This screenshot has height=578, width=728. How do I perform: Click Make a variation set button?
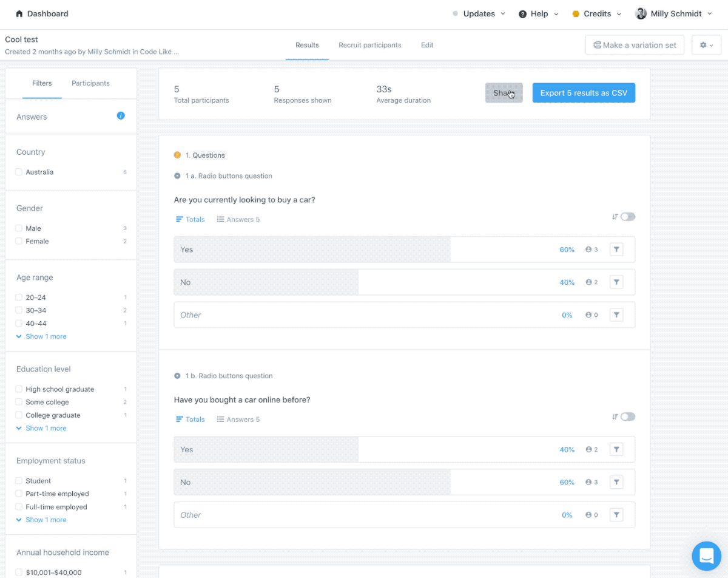(x=635, y=45)
